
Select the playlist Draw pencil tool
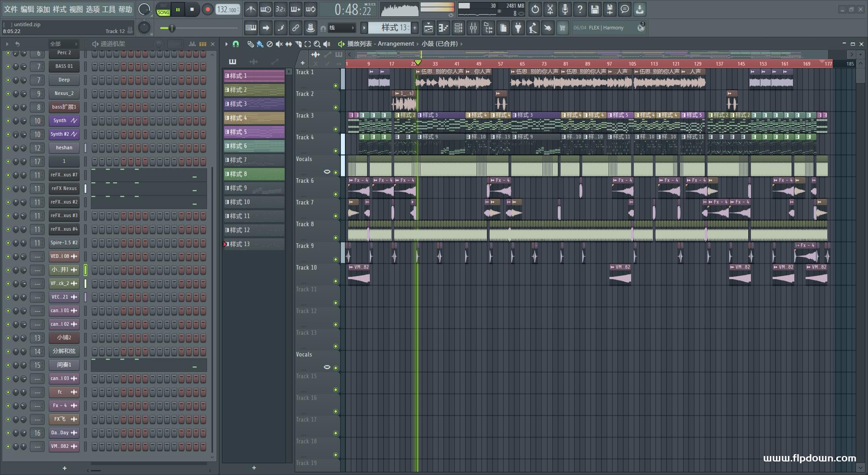250,44
